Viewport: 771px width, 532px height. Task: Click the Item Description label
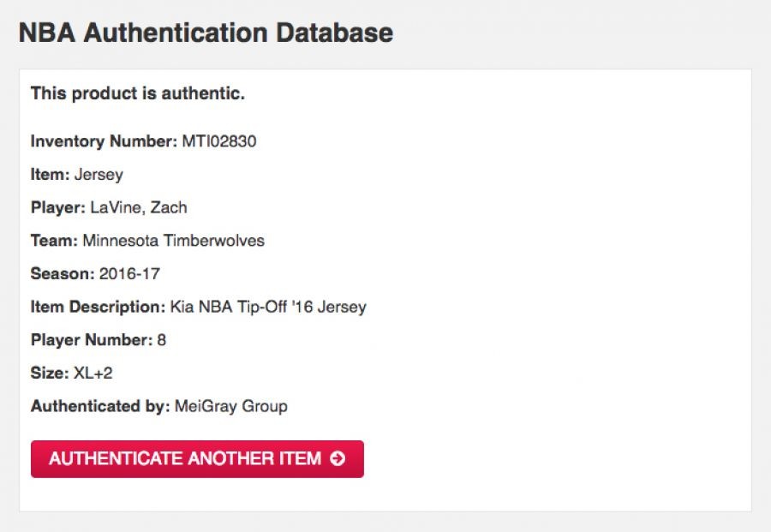[x=97, y=307]
